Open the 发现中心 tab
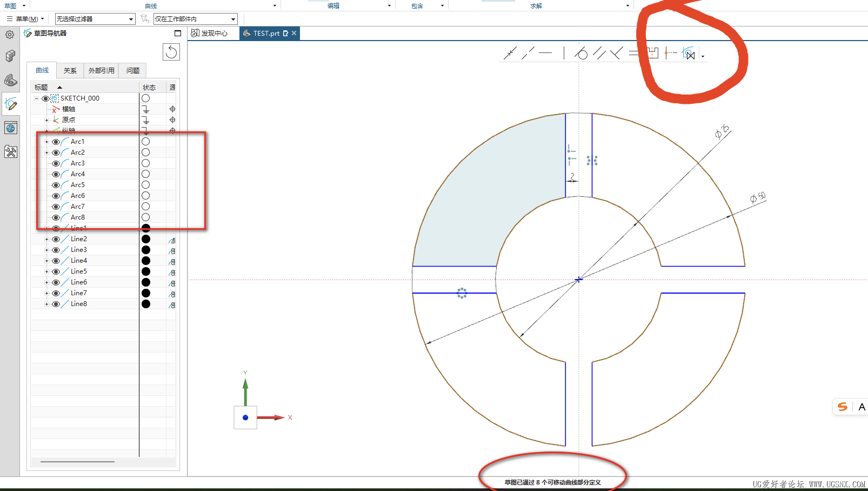Screen dimensions: 868x491 click(x=210, y=34)
